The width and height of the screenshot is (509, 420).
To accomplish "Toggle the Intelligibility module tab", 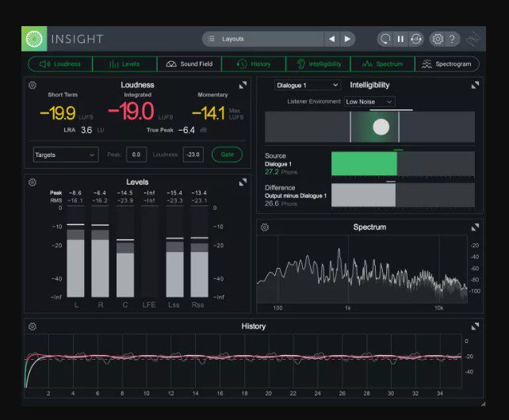I will pos(318,64).
